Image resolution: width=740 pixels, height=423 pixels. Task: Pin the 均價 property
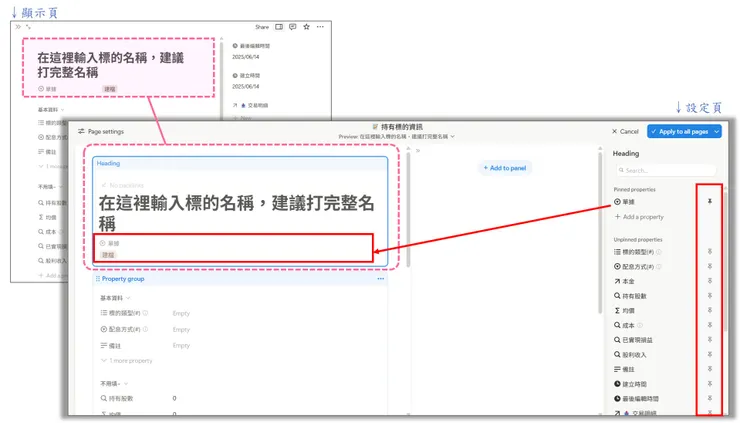(x=709, y=310)
